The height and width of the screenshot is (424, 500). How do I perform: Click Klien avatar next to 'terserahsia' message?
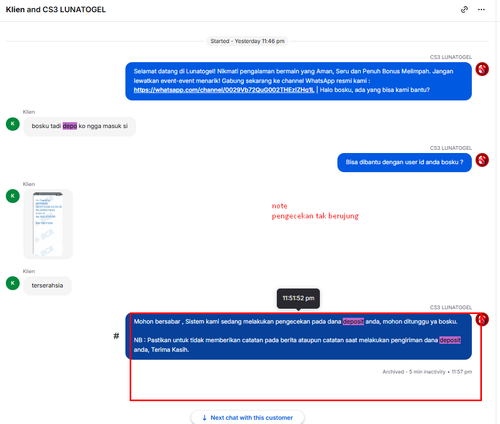[x=13, y=283]
